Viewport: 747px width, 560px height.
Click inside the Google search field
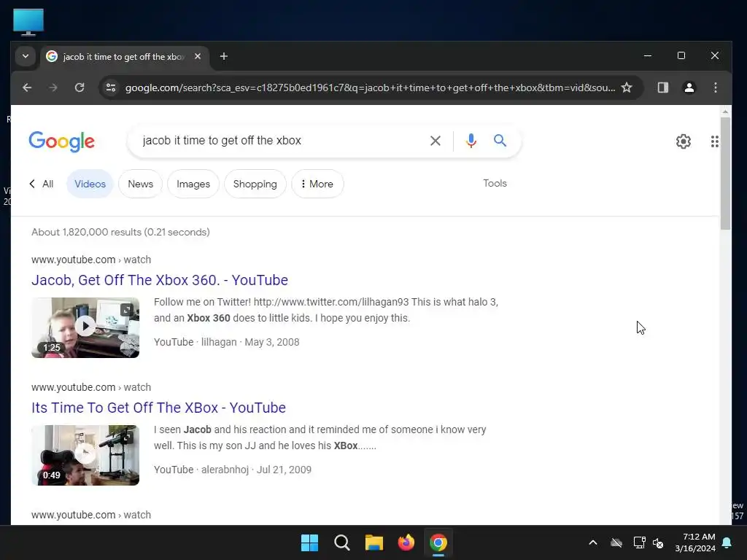(x=281, y=141)
